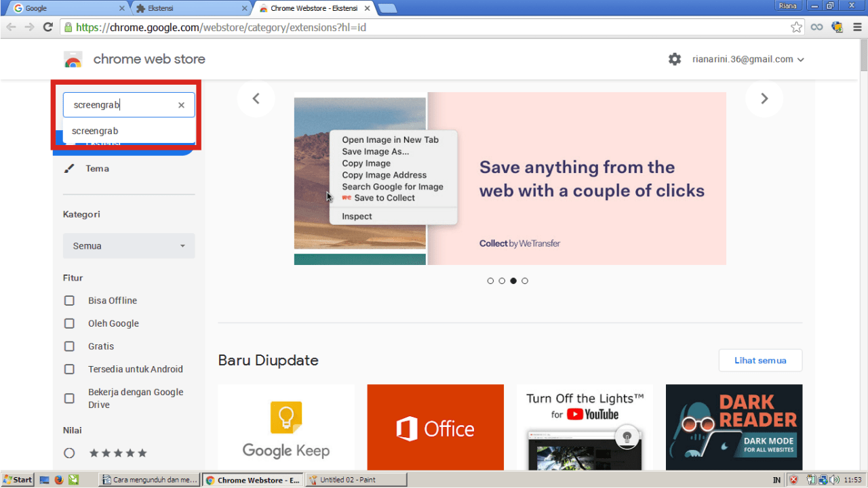Enable the Tersedia untuk Android checkbox
This screenshot has height=488, width=868.
point(69,369)
